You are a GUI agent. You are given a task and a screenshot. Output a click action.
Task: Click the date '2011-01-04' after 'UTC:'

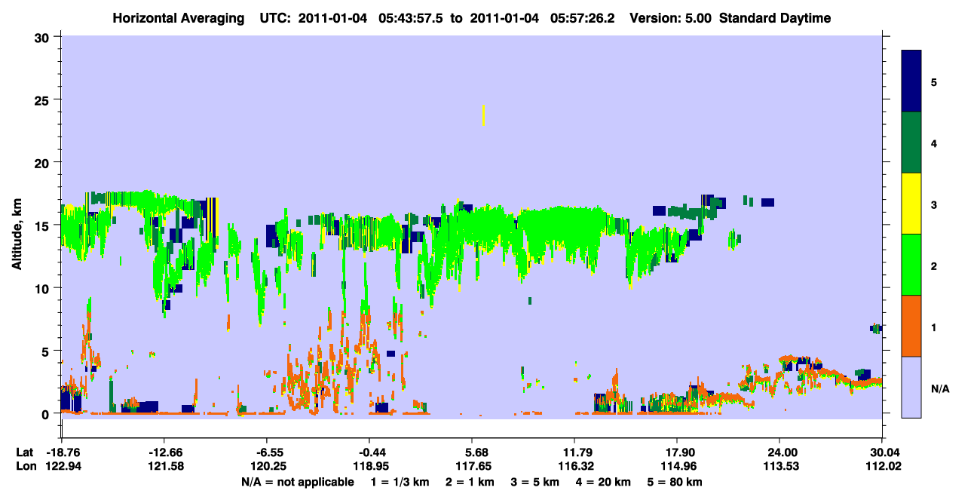(x=332, y=18)
